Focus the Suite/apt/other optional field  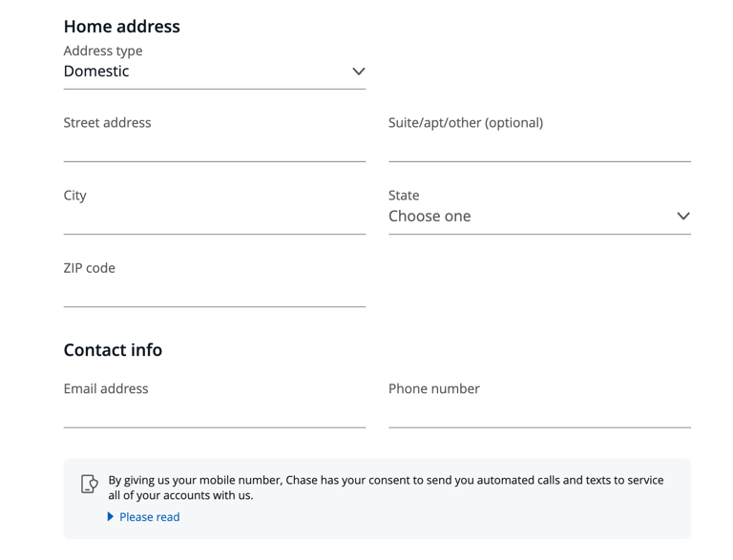(x=539, y=145)
